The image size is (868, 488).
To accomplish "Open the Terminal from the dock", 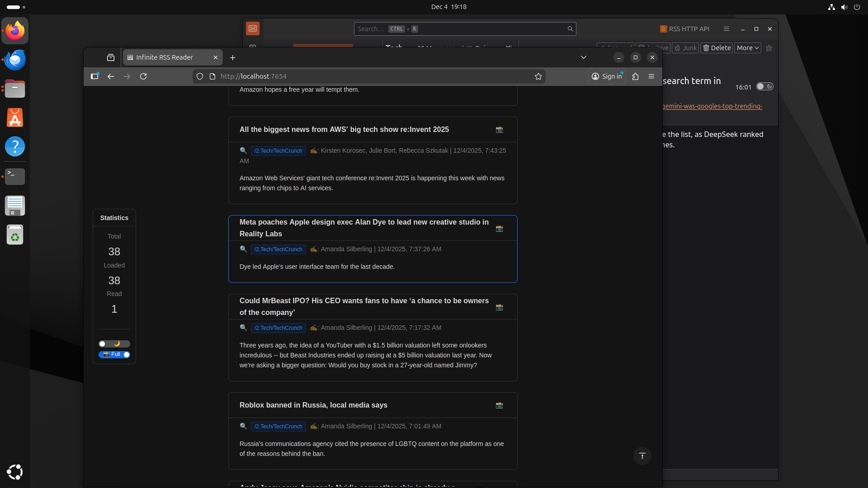I will click(x=15, y=177).
